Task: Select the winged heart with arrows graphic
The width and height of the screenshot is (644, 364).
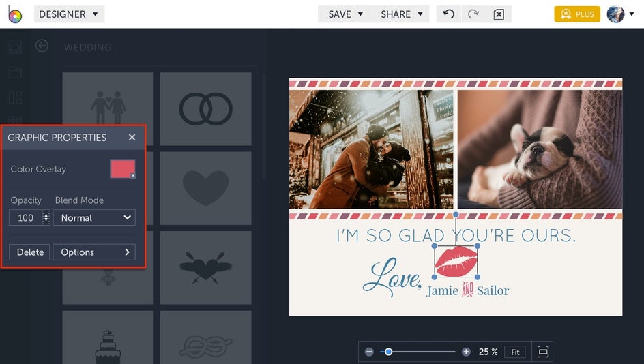Action: (205, 268)
